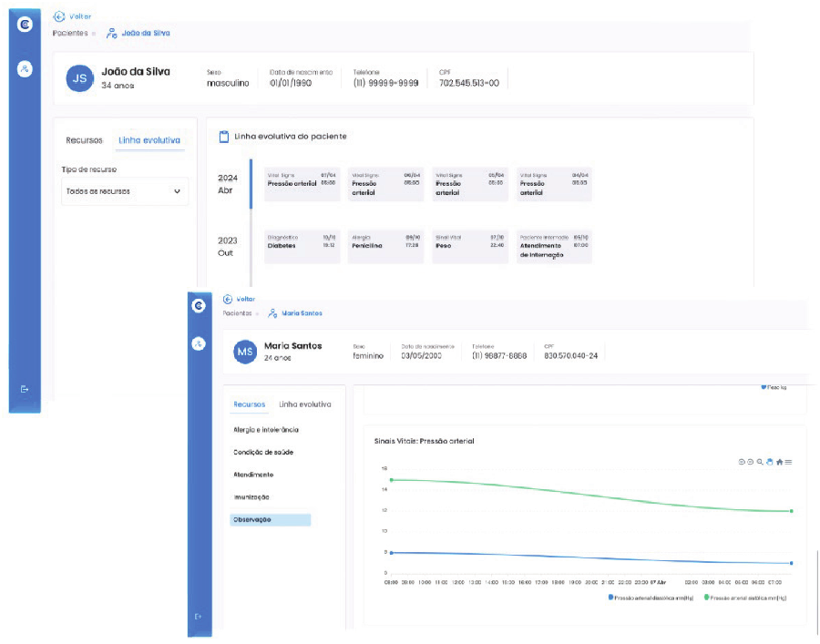Open the Todos os recursos dropdown
Viewport: 820px width, 644px height.
click(x=125, y=191)
